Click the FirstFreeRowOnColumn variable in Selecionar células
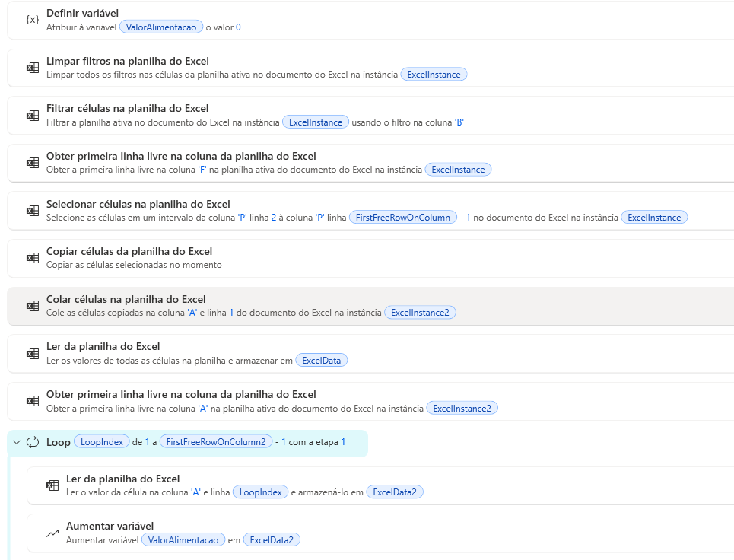This screenshot has height=560, width=734. tap(403, 218)
